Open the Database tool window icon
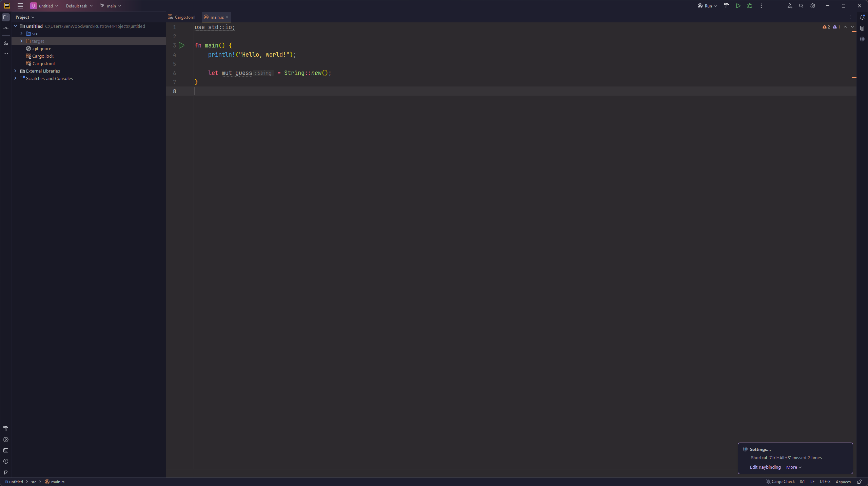The image size is (868, 486). point(862,28)
